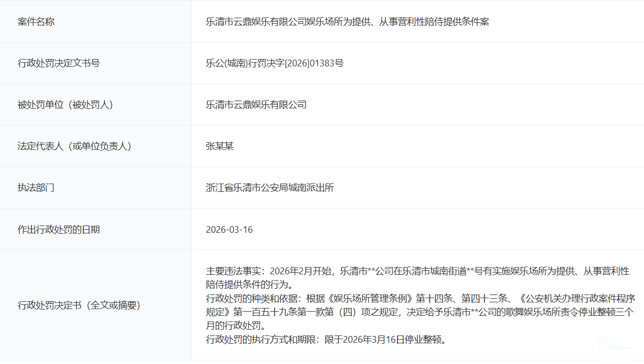This screenshot has height=364, width=644.
Task: Click the penalty date 2026-03-16
Action: [x=229, y=229]
